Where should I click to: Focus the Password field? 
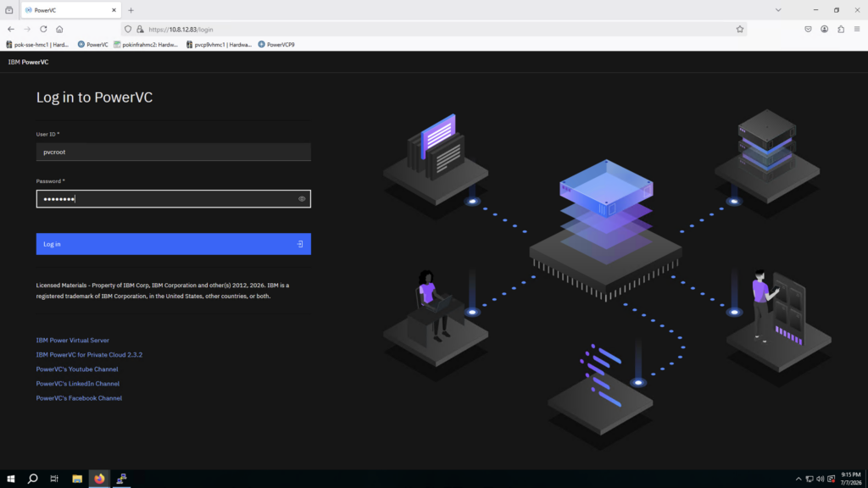[x=173, y=198]
